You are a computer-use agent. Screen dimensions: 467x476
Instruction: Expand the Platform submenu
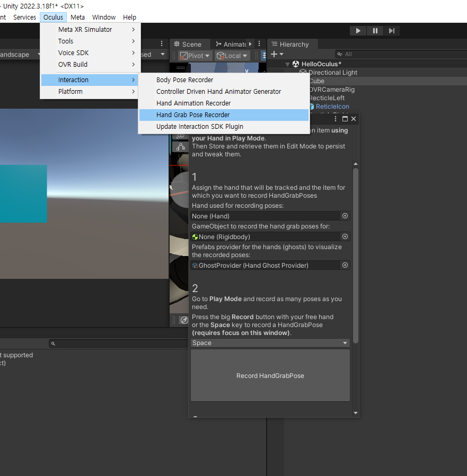click(90, 91)
